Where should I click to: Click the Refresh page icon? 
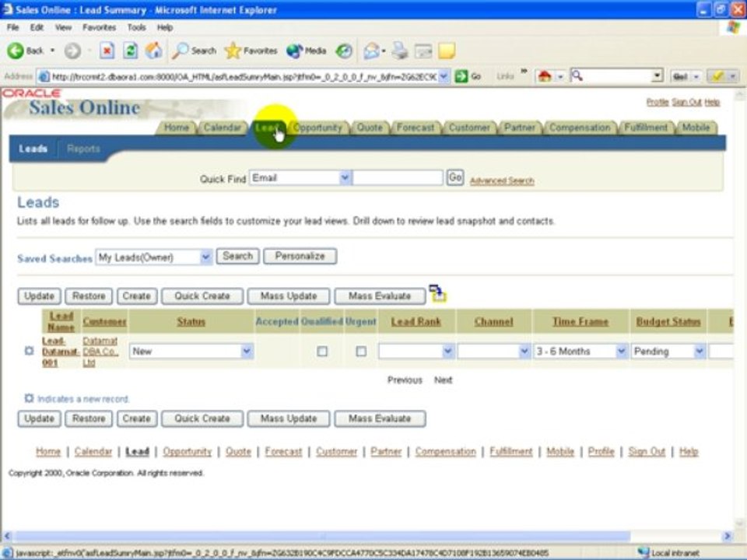tap(131, 51)
